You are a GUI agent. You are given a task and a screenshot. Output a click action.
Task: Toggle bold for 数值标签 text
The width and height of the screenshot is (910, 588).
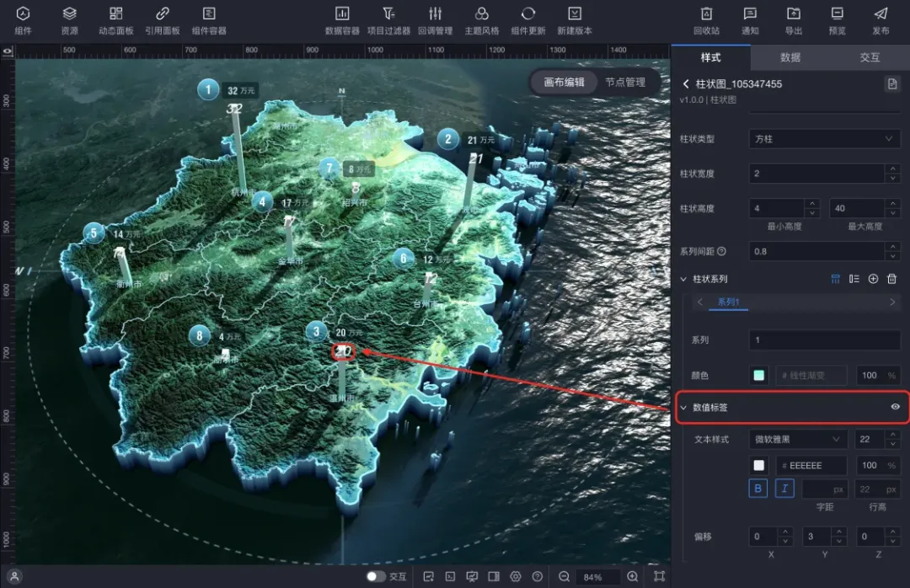click(x=758, y=489)
